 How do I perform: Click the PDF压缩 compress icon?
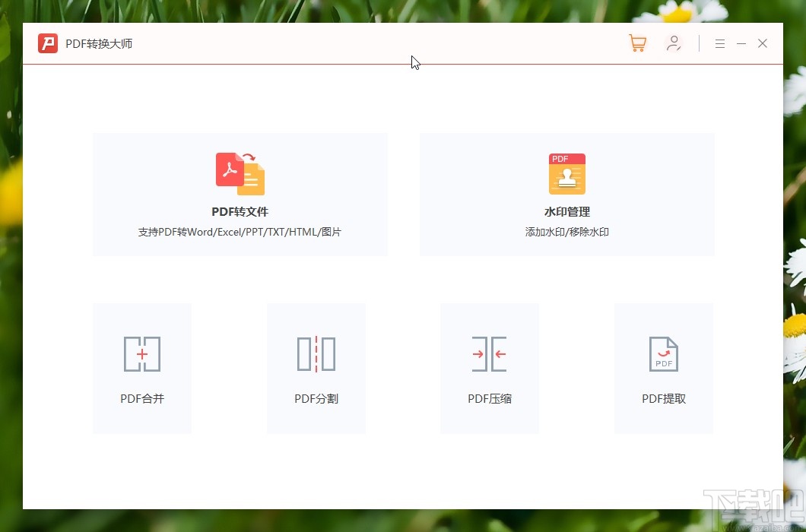point(490,353)
